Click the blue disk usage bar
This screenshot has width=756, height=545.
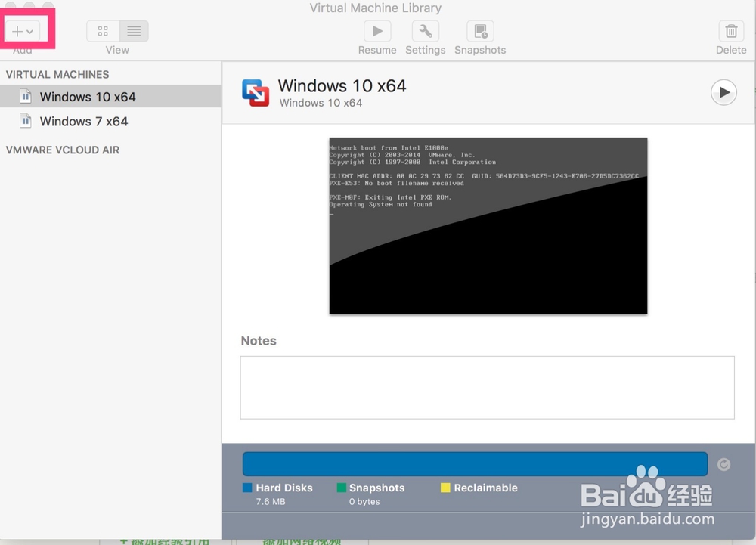(x=475, y=463)
